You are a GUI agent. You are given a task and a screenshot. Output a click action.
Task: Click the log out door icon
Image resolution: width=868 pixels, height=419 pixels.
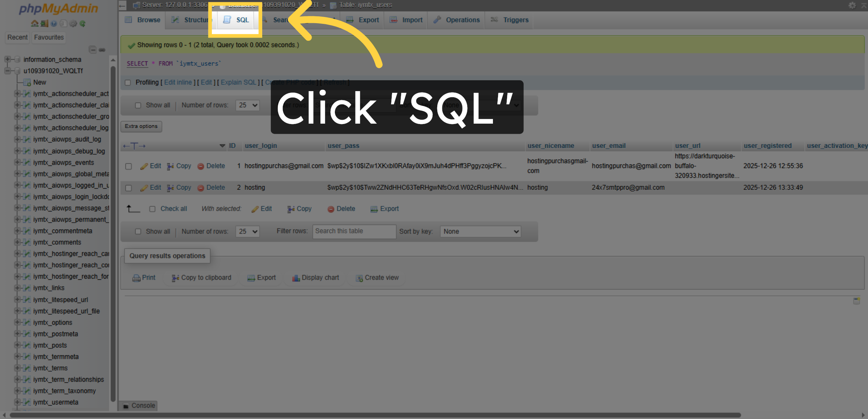click(x=44, y=23)
